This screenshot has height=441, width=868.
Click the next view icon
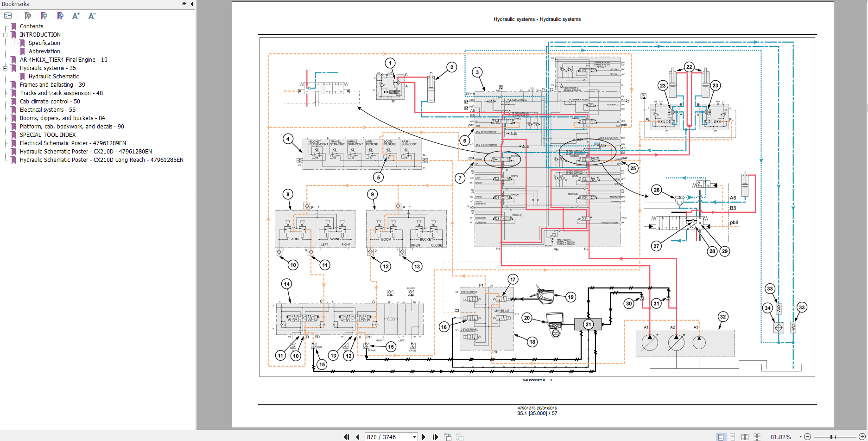point(460,437)
